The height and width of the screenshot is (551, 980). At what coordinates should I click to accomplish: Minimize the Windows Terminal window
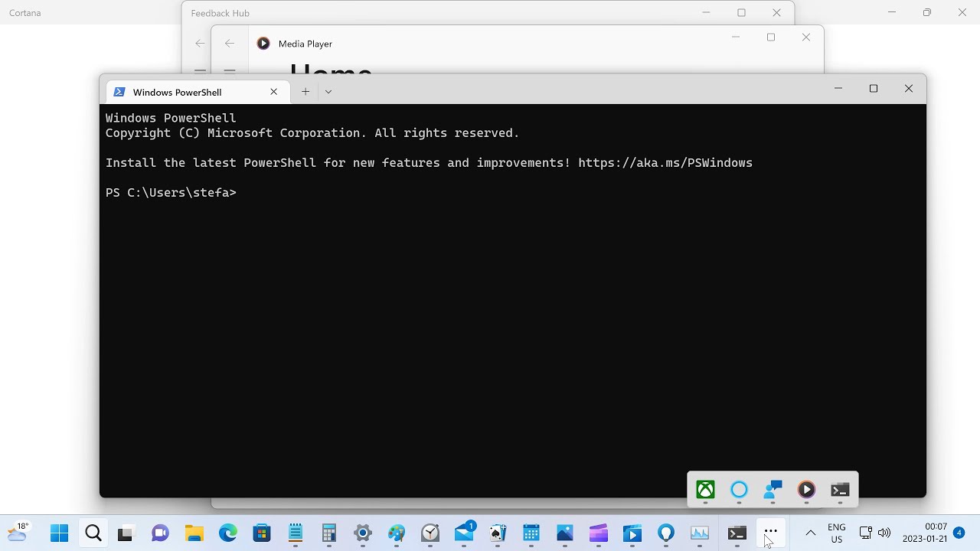(x=838, y=89)
